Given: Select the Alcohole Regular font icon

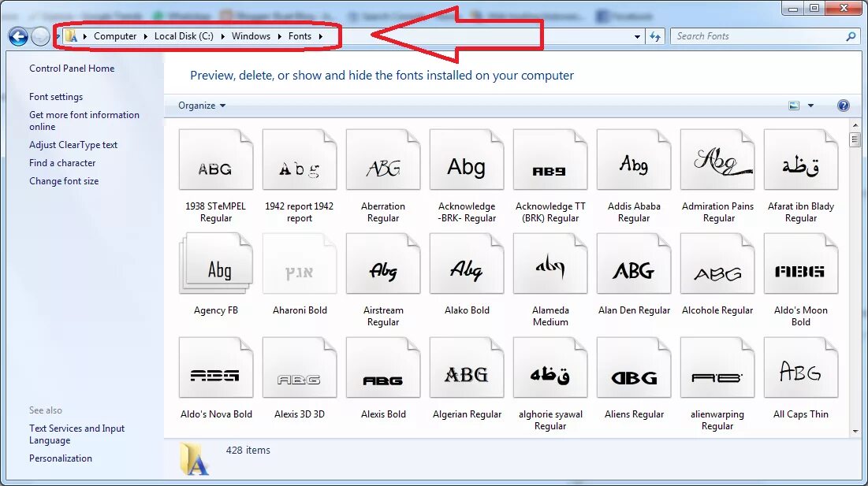Looking at the screenshot, I should tap(717, 263).
